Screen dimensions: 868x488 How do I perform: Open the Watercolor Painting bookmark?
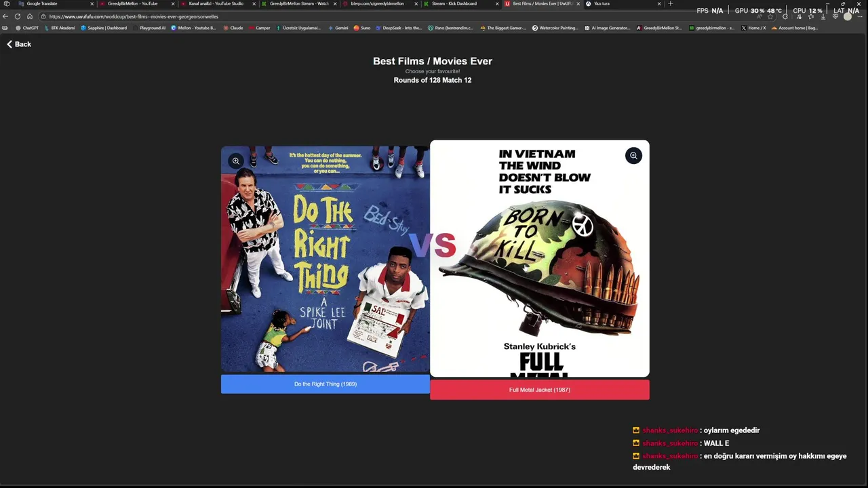pyautogui.click(x=555, y=28)
